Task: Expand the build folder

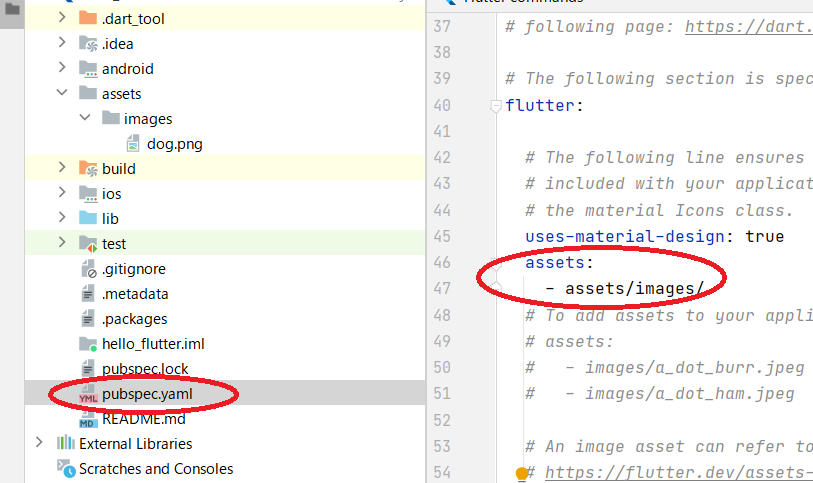Action: tap(62, 167)
